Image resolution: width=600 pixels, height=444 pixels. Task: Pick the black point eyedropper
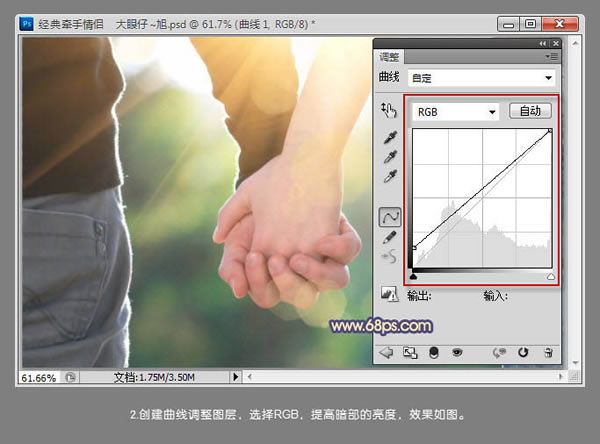coord(390,137)
